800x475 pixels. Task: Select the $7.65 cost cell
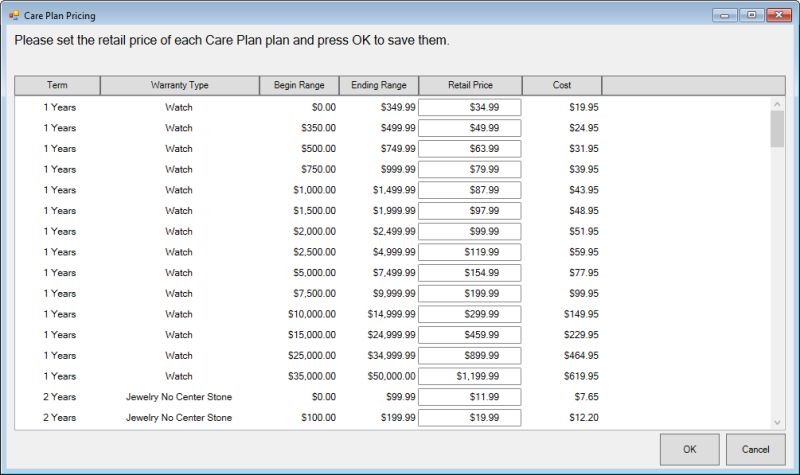pyautogui.click(x=586, y=397)
